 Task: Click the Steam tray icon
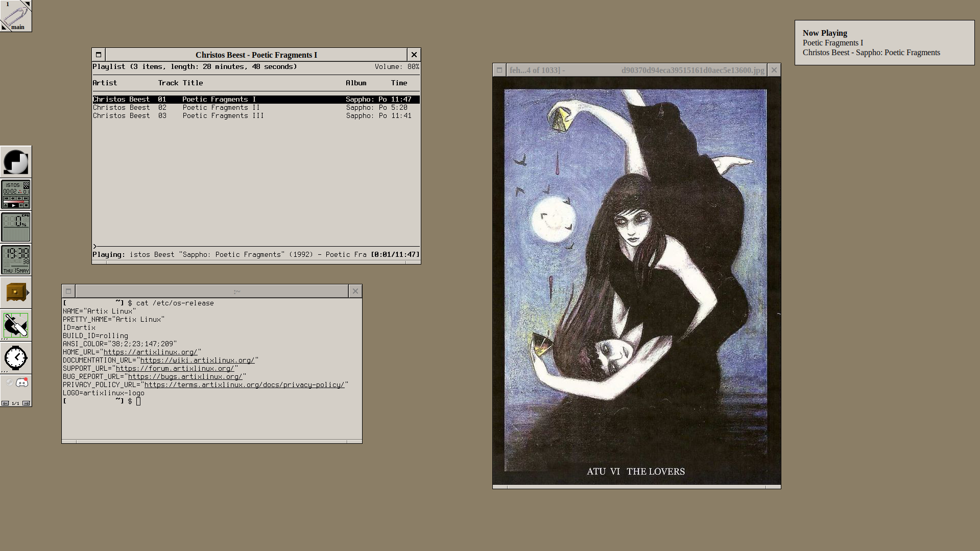(x=9, y=382)
